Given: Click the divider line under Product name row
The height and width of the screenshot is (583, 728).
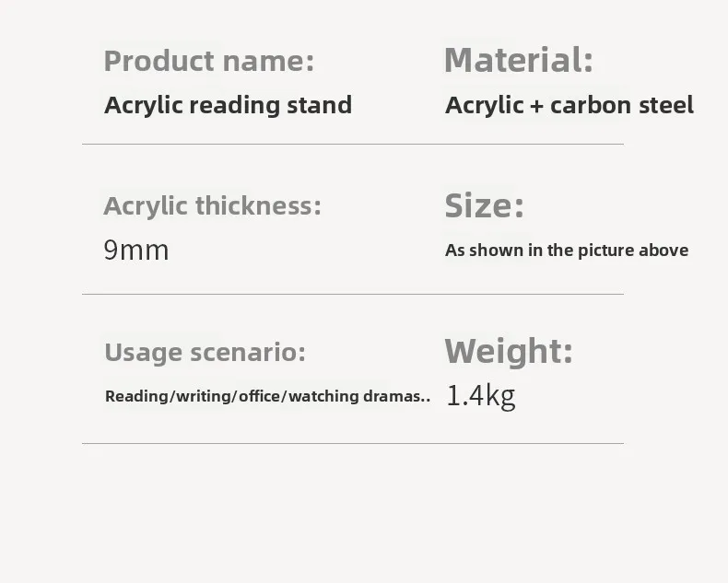Looking at the screenshot, I should click(x=352, y=144).
